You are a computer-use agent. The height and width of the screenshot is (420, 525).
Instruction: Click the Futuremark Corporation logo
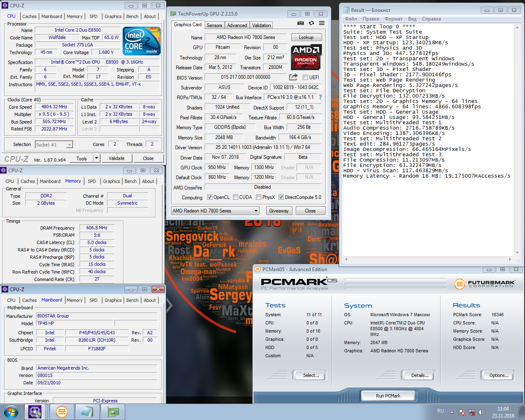click(x=485, y=283)
